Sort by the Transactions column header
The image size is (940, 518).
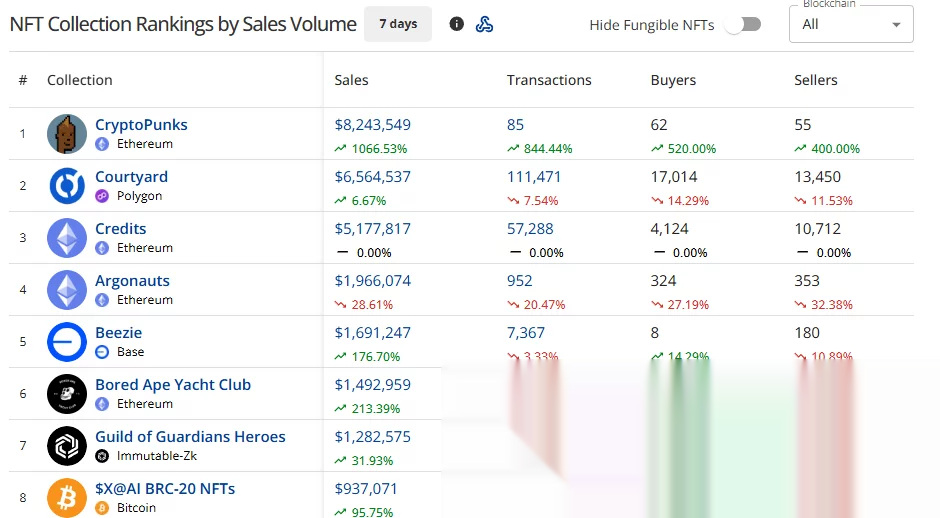click(x=549, y=80)
